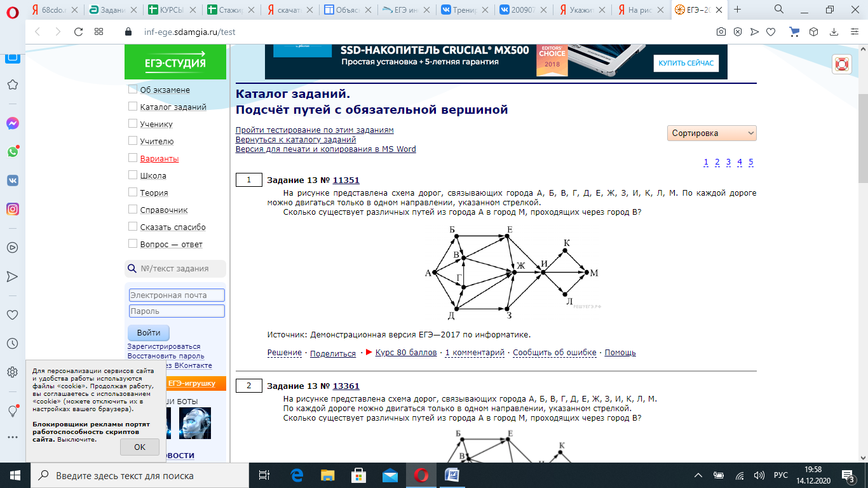This screenshot has width=868, height=488.
Task: Open My Flow arrow icon in sidebar
Action: tap(12, 276)
